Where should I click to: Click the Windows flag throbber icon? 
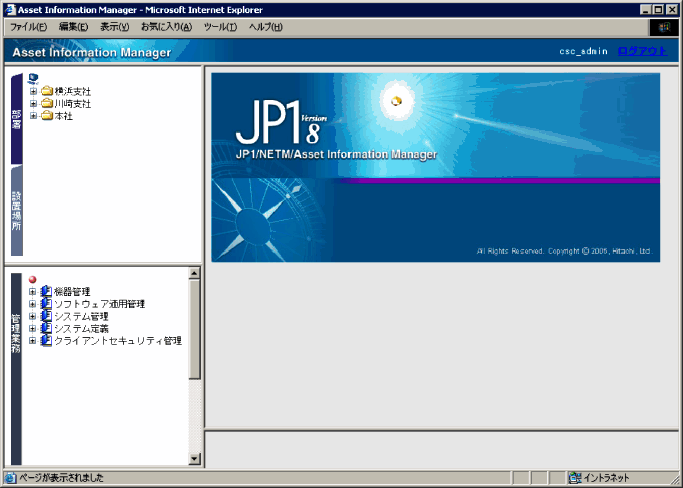point(664,27)
